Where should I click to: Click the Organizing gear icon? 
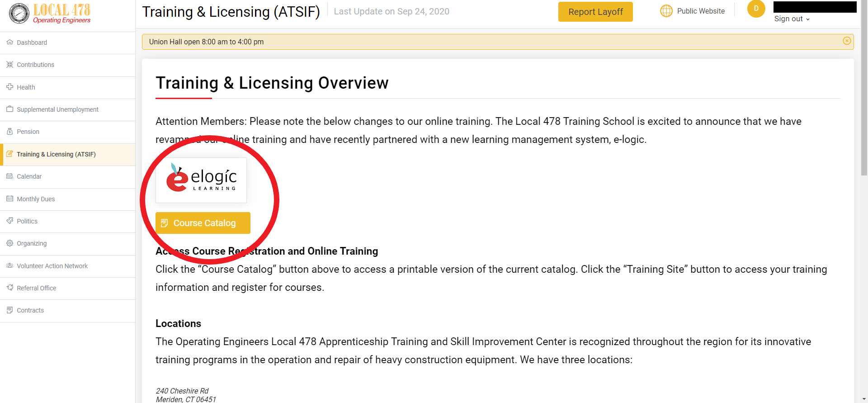pos(9,243)
